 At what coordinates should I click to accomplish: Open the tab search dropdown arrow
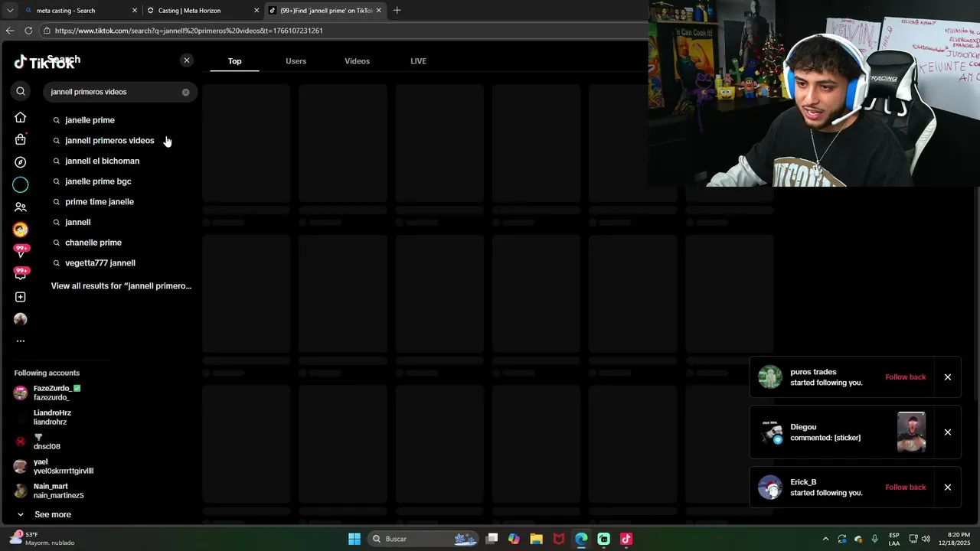9,11
